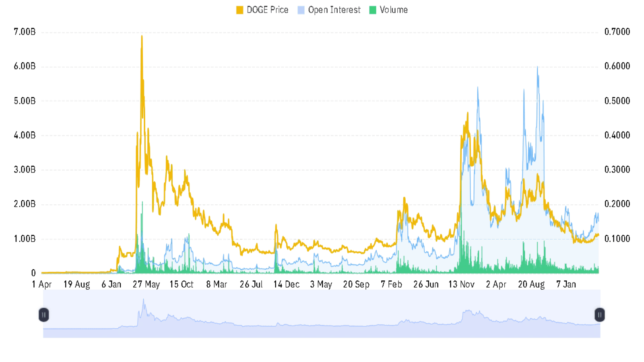This screenshot has height=362, width=644.
Task: Click the 3.00B left axis label
Action: (25, 170)
